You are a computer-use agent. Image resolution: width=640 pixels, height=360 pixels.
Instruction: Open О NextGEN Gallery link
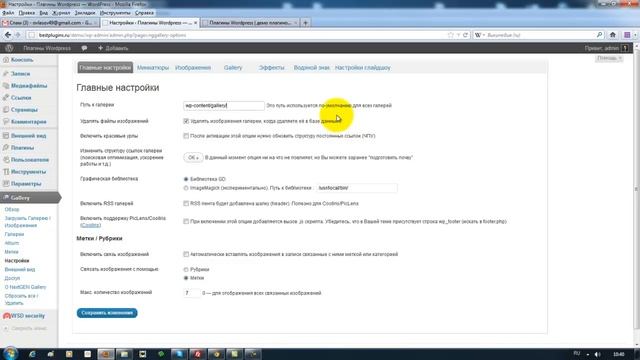pos(25,287)
